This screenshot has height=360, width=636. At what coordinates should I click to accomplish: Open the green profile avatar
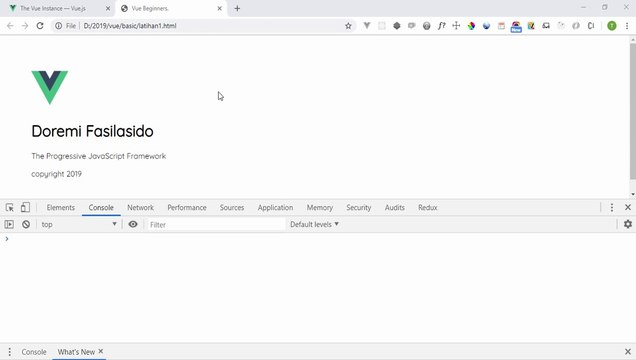612,26
